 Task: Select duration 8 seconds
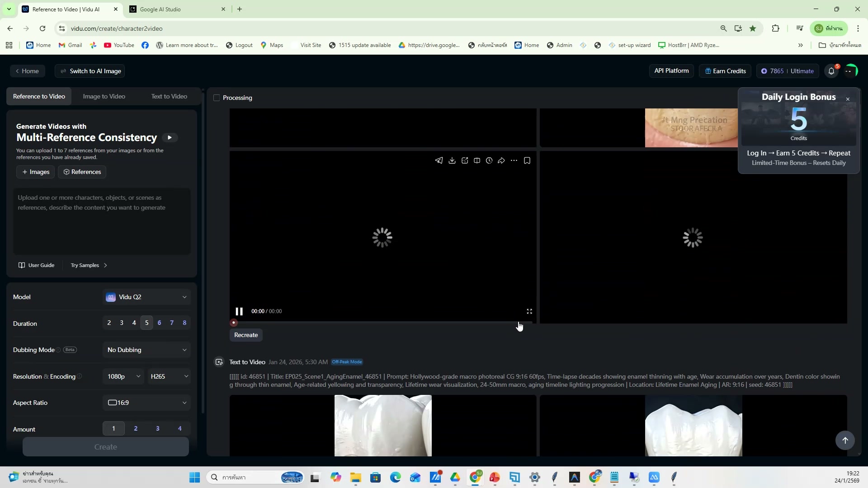point(184,323)
